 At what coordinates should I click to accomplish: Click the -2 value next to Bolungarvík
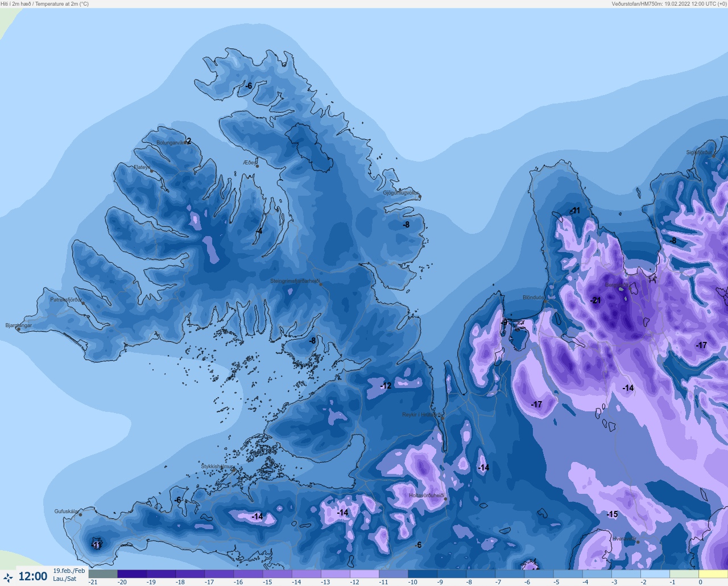tap(188, 141)
